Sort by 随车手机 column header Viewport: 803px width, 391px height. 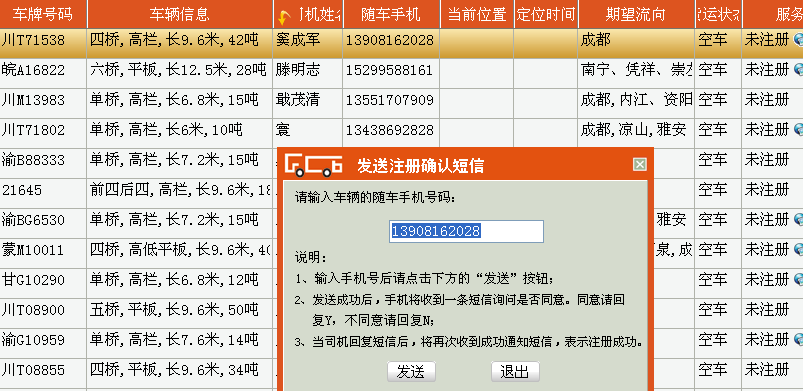point(391,14)
